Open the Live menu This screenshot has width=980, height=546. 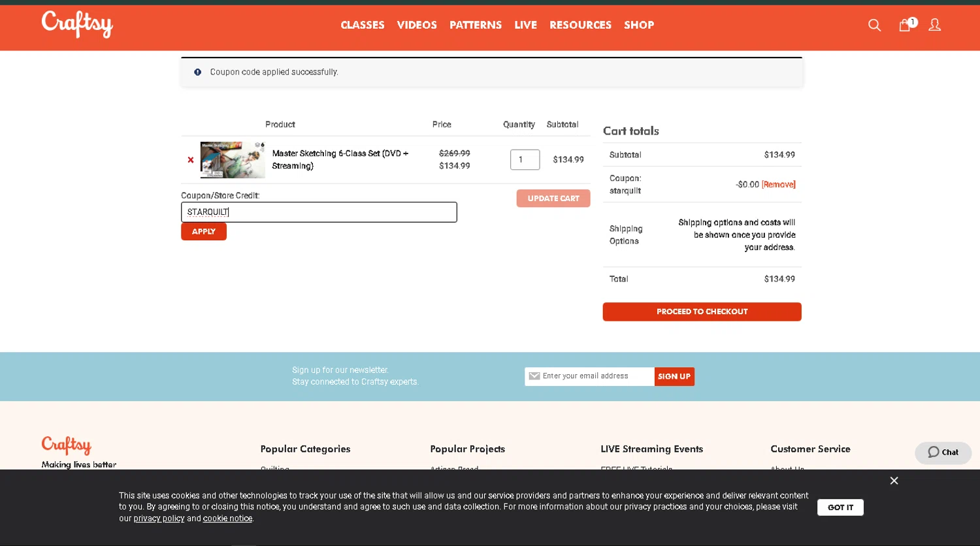[525, 25]
